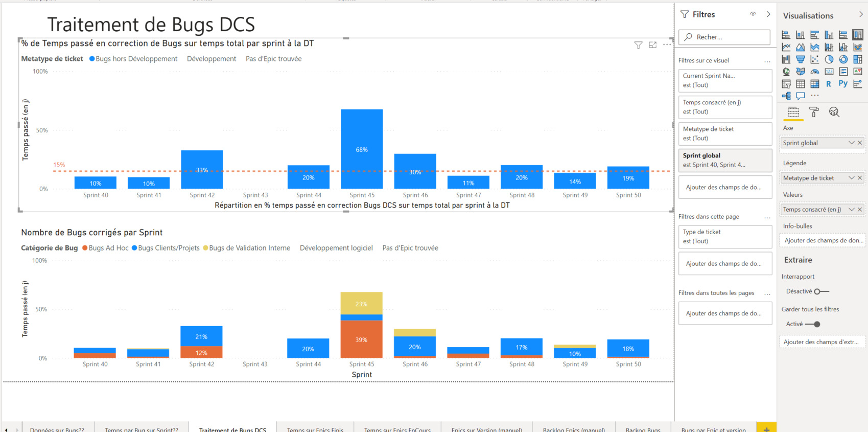Screen dimensions: 868x432
Task: Switch to the Temps sur Epics EnCours tab
Action: coord(397,429)
